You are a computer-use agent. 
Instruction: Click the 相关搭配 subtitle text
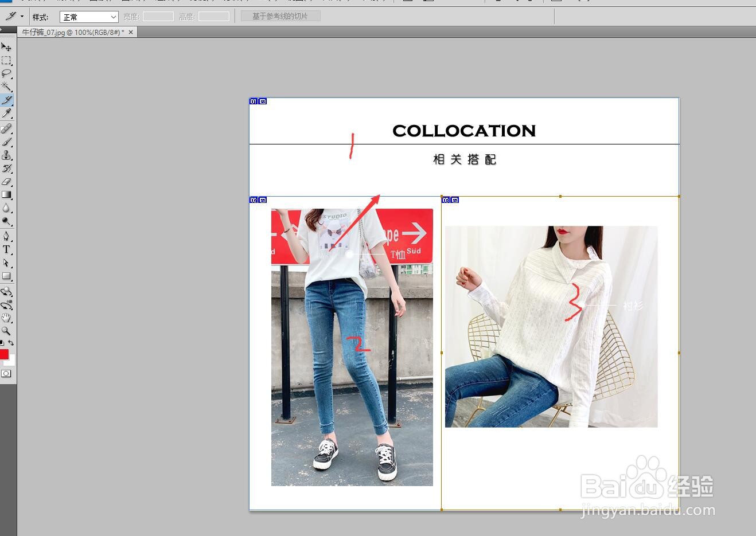(464, 159)
